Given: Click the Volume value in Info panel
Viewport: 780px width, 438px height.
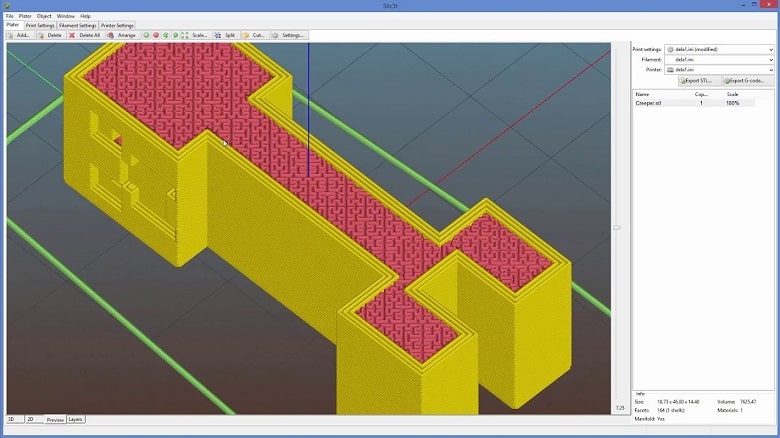Looking at the screenshot, I should point(748,402).
